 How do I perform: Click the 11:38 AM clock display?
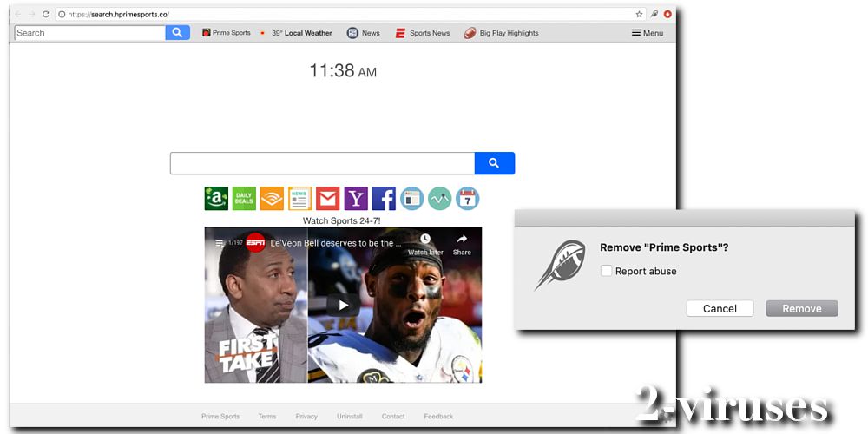coord(343,71)
